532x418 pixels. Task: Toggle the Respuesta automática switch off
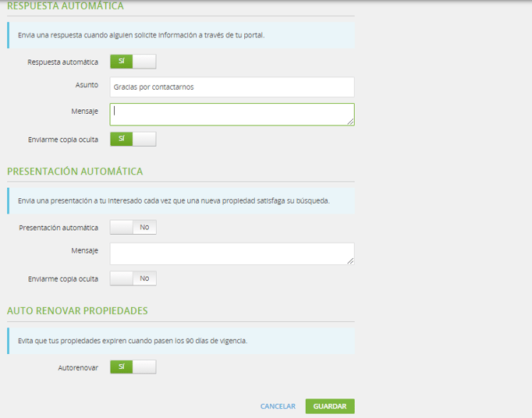(133, 62)
